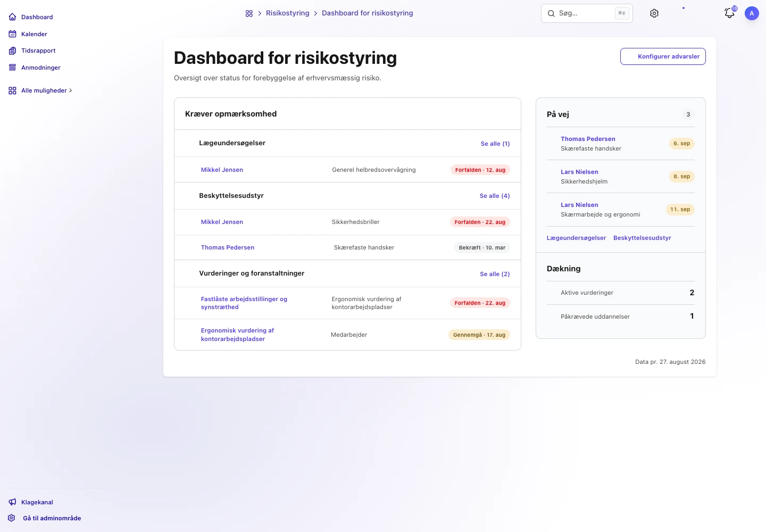Click Dashboard for risikostyring breadcrumb
Screen dimensions: 766x532
368,13
